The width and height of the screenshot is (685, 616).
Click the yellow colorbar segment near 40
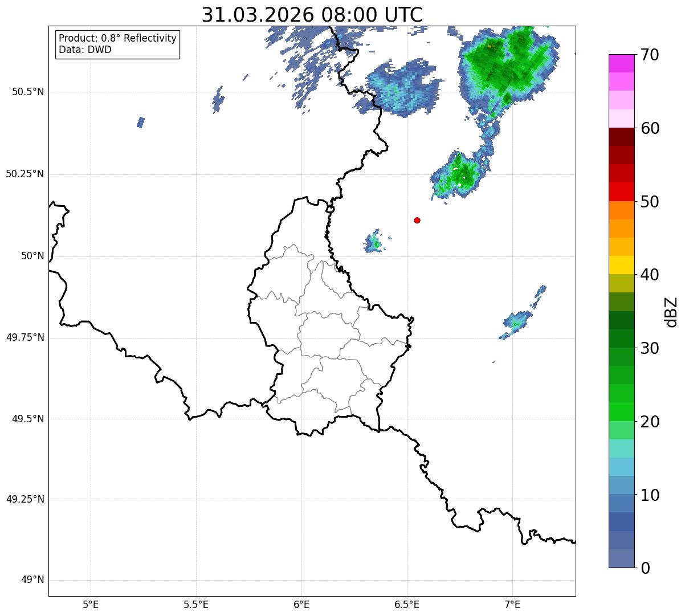[621, 266]
